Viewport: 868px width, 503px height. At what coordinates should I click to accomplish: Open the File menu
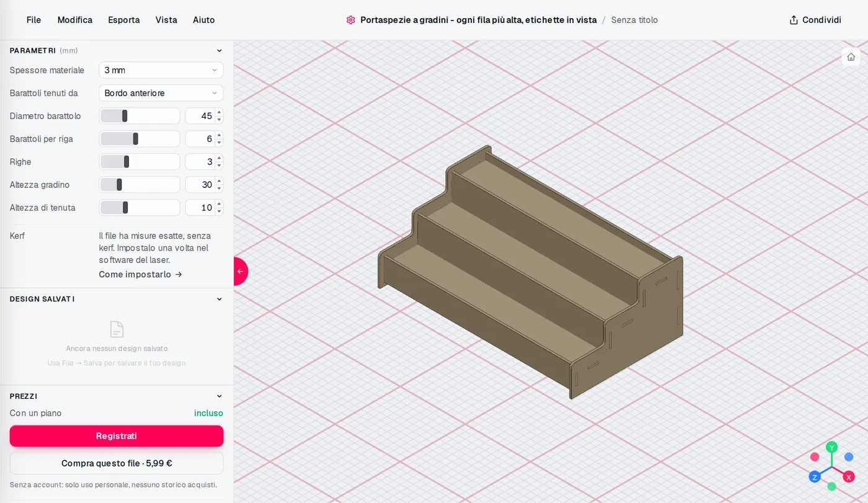pos(33,20)
